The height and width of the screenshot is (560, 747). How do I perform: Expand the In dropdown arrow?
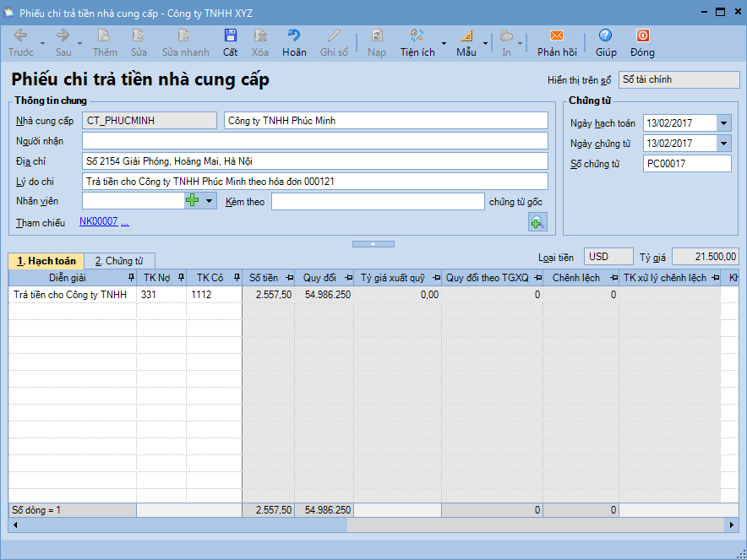pos(520,43)
